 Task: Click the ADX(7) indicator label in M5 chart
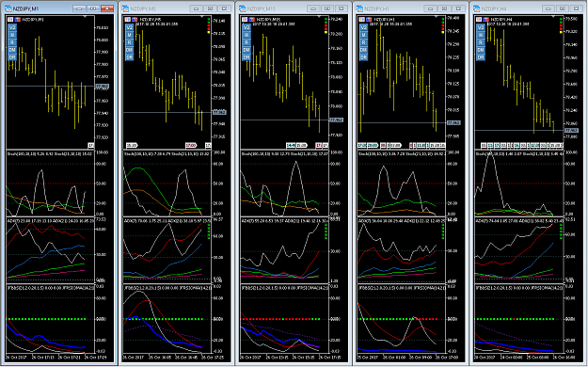tap(167, 220)
